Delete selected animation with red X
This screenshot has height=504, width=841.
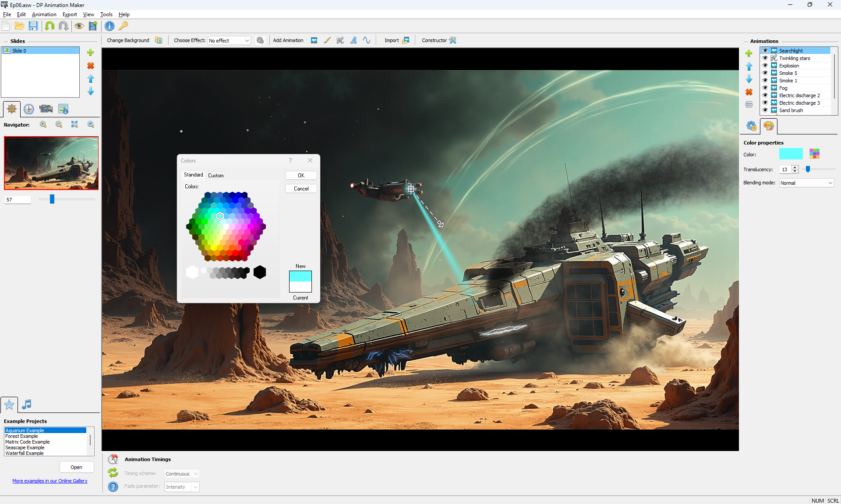pos(749,92)
